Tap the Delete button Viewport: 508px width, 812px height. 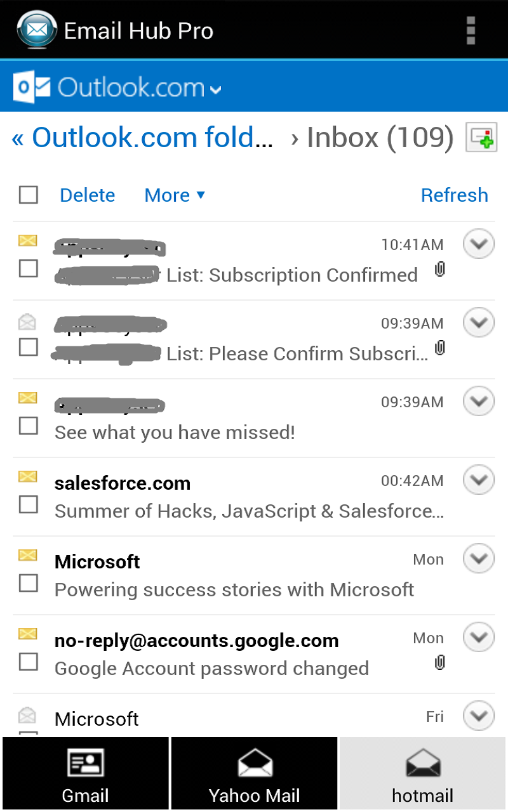(x=87, y=195)
